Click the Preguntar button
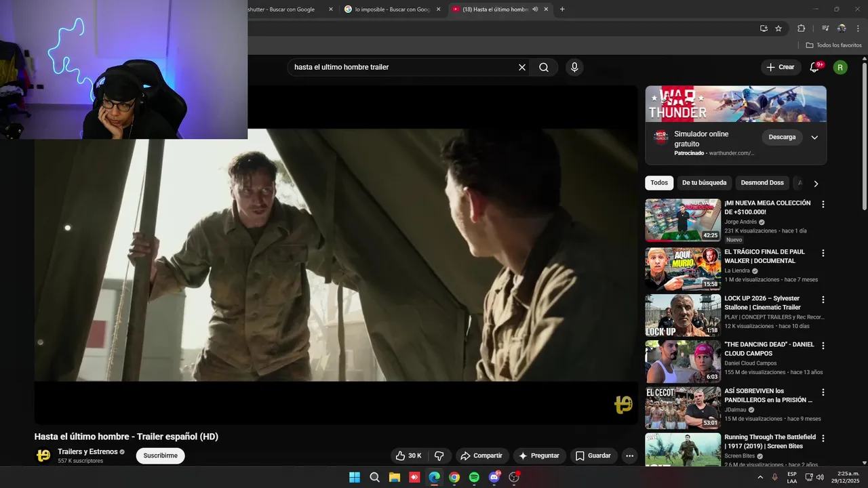The image size is (868, 488). coord(539,455)
